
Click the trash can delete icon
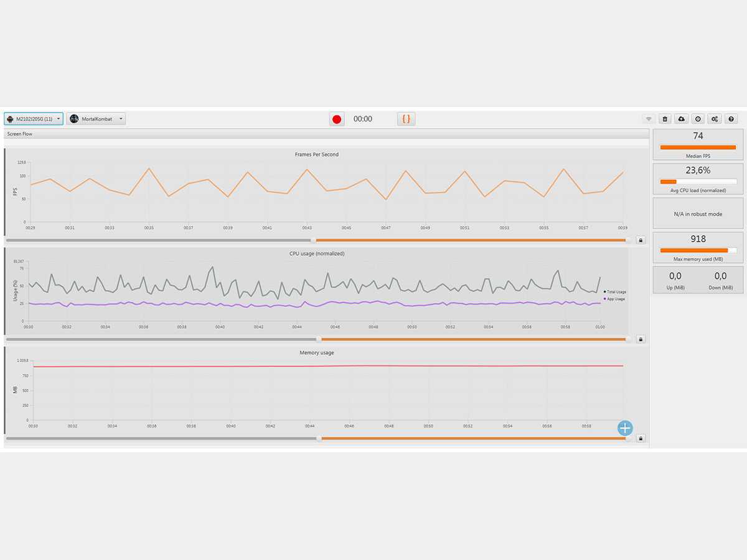click(x=665, y=119)
